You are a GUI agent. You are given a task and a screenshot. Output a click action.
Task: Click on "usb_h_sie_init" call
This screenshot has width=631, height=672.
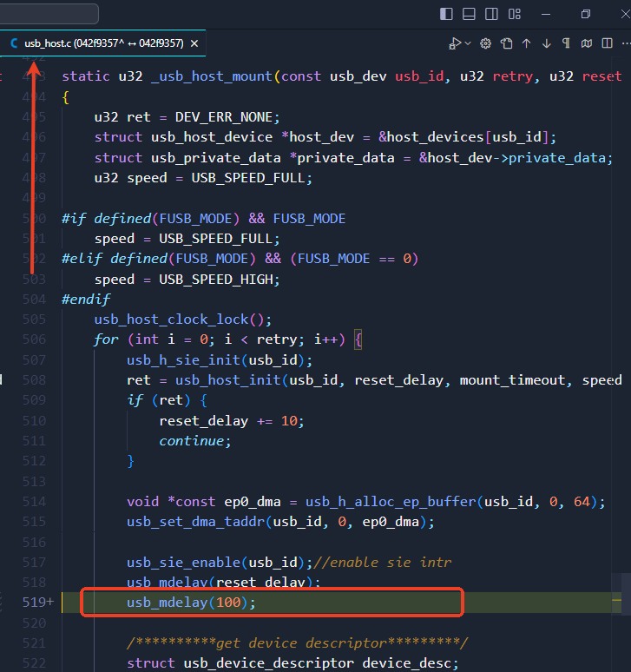coord(183,360)
